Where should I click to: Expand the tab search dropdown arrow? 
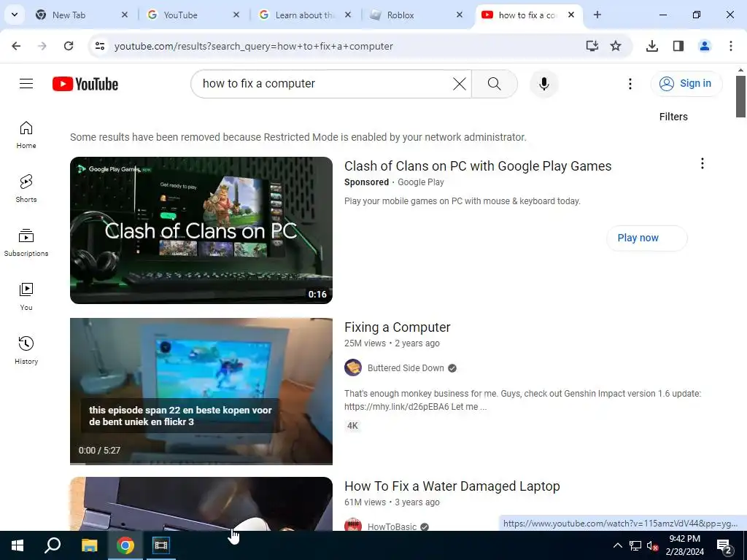click(x=15, y=15)
